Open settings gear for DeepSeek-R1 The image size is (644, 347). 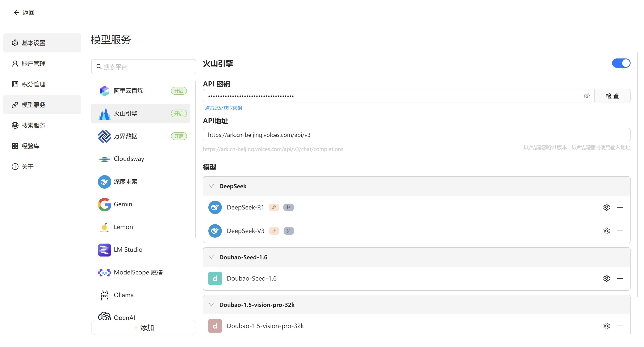coord(606,207)
